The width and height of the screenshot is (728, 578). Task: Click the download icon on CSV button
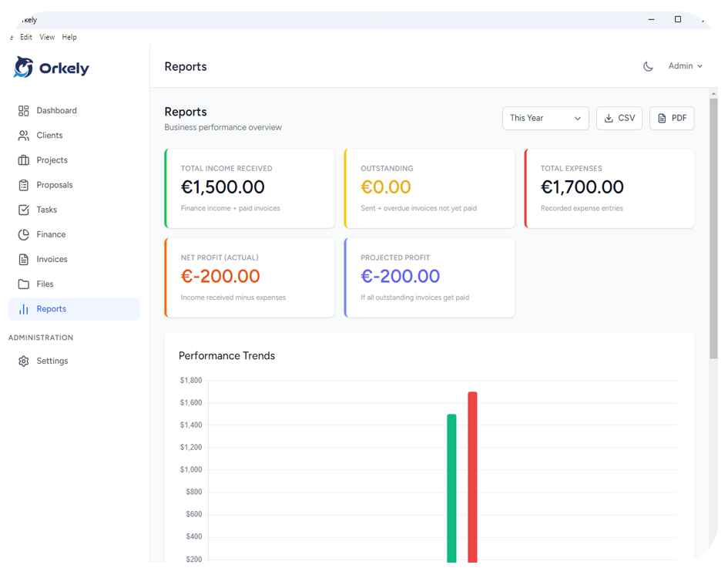click(609, 119)
